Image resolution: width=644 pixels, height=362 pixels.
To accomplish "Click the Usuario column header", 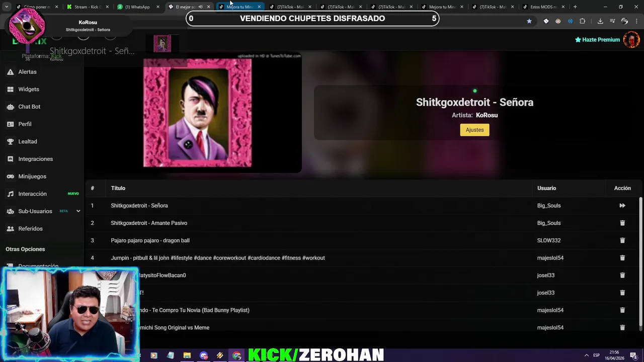I will click(x=546, y=188).
